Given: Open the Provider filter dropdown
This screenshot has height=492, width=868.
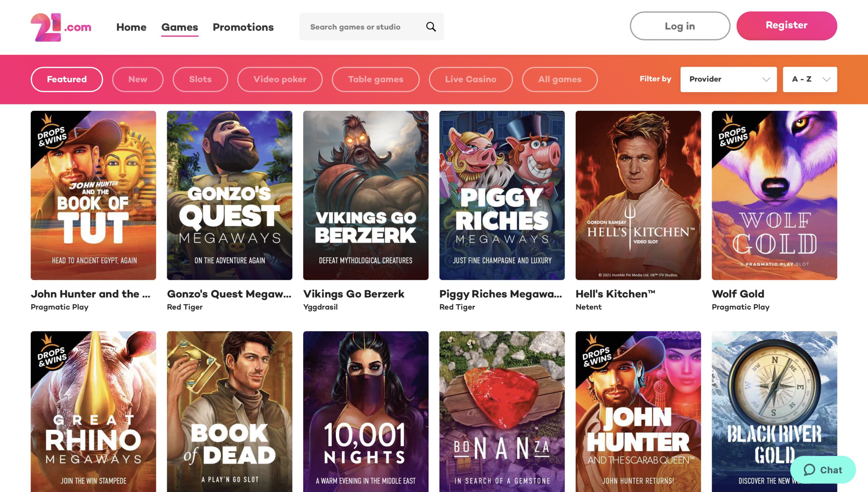Looking at the screenshot, I should [x=728, y=79].
